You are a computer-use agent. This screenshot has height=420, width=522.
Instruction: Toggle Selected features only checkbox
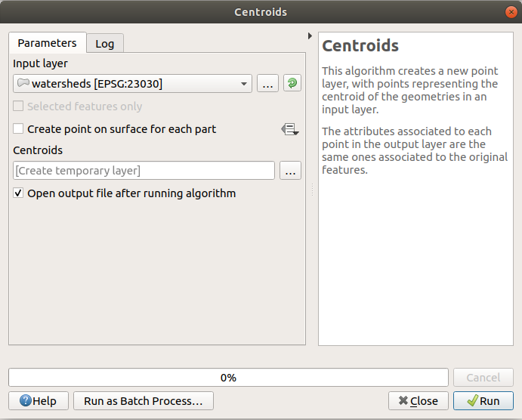[x=19, y=107]
